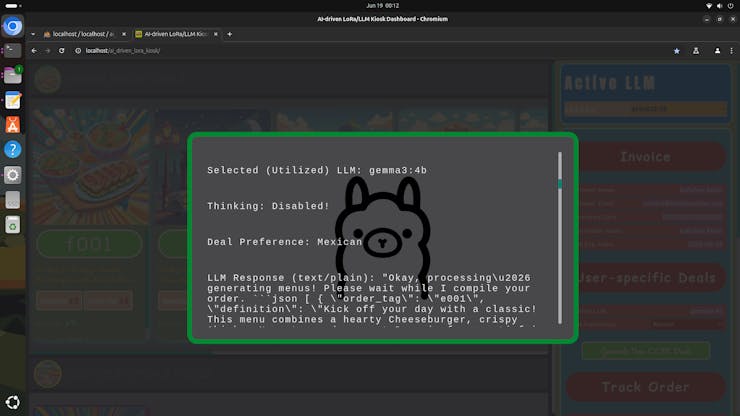Open the Terminal dock icon
The width and height of the screenshot is (740, 416).
pos(13,50)
